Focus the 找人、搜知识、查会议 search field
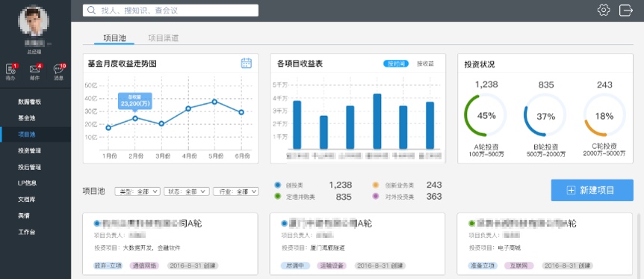644x279 pixels. point(170,10)
